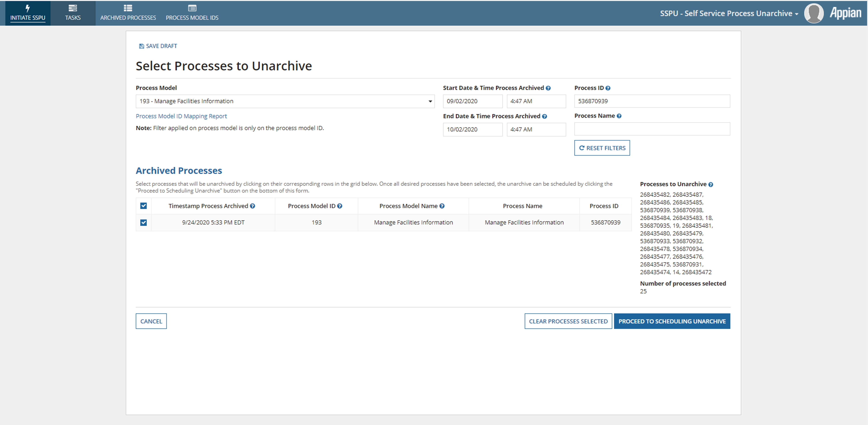Click the Archived Processes grid icon
Viewport: 868px width, 425px height.
click(x=128, y=8)
